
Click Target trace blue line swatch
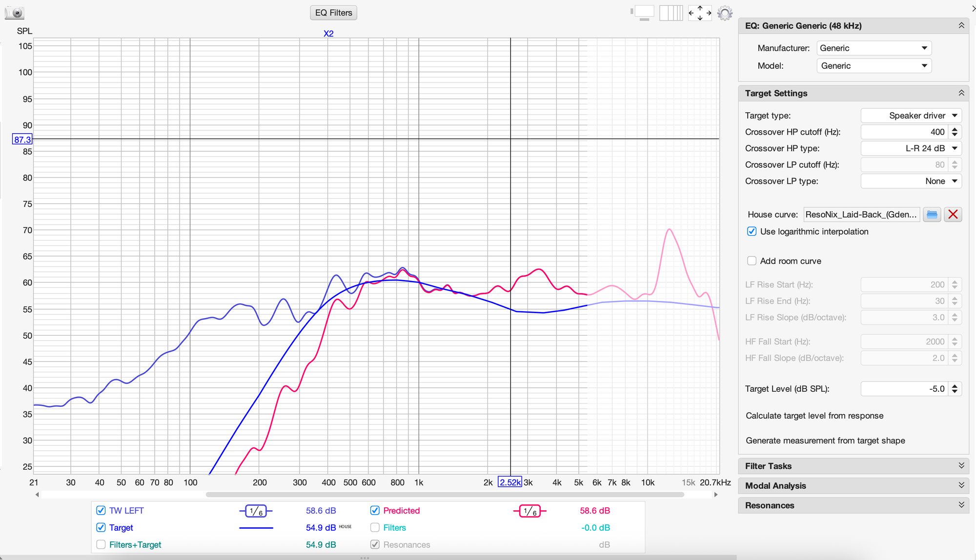click(x=256, y=528)
